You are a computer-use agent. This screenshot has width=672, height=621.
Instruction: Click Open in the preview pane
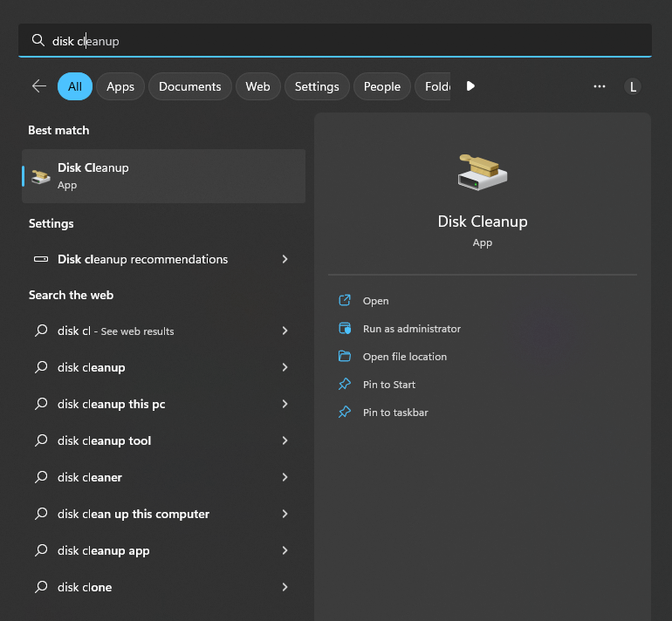point(376,301)
